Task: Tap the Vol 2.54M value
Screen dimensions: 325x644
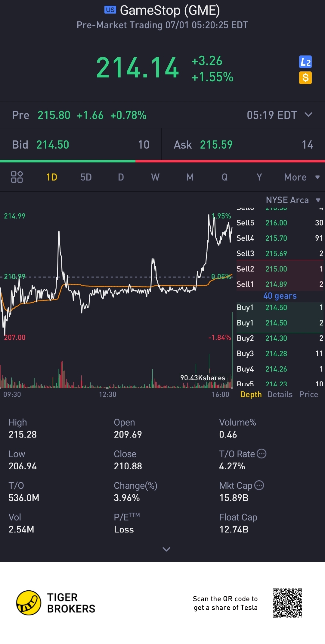Action: click(x=21, y=529)
